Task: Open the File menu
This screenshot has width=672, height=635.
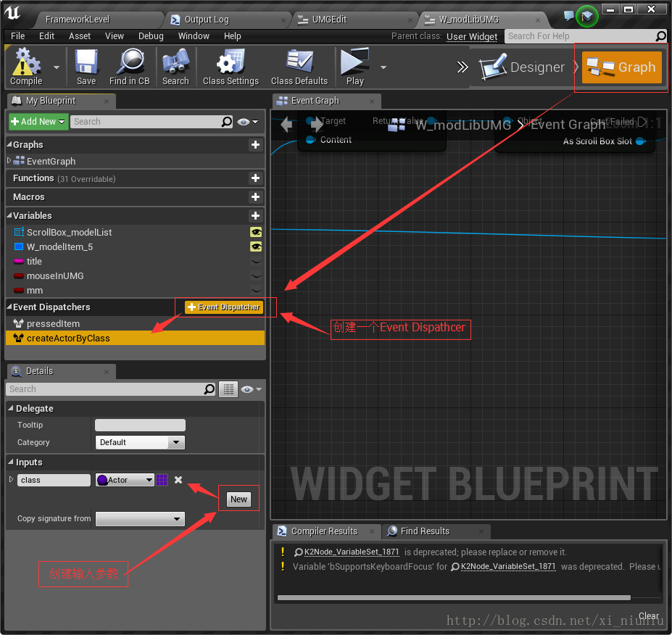Action: pyautogui.click(x=17, y=36)
